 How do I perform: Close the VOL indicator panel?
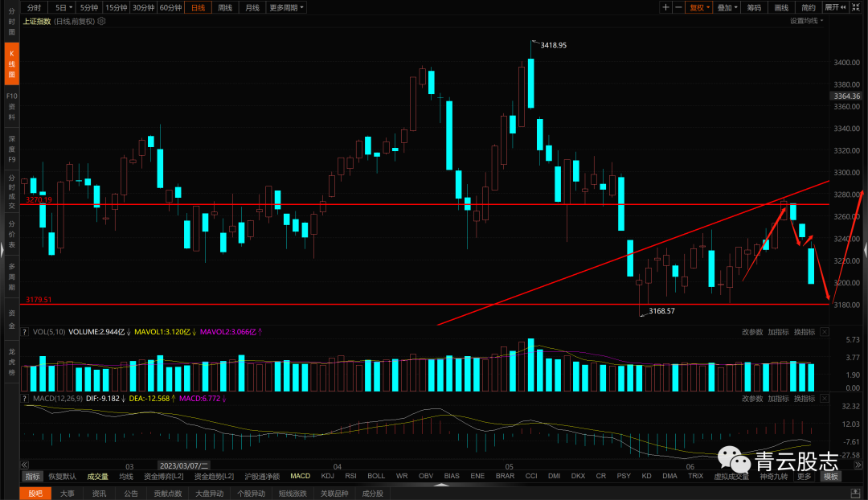click(x=825, y=332)
